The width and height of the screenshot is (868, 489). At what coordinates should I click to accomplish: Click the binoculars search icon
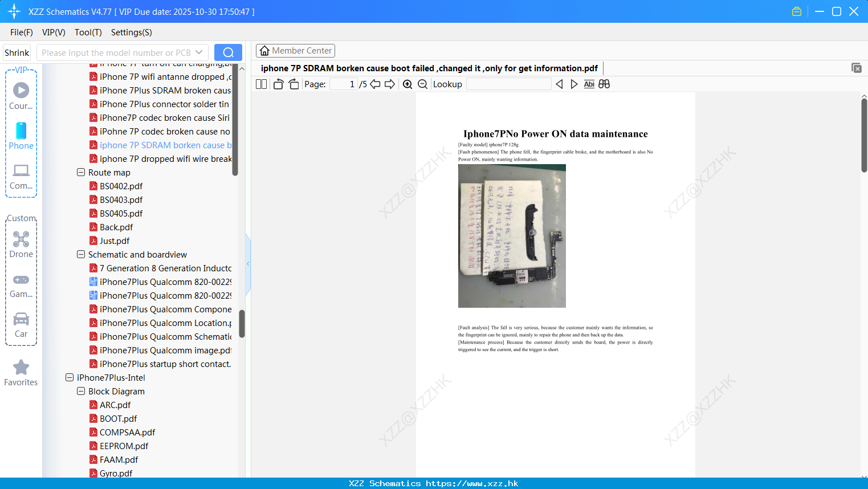click(x=604, y=84)
